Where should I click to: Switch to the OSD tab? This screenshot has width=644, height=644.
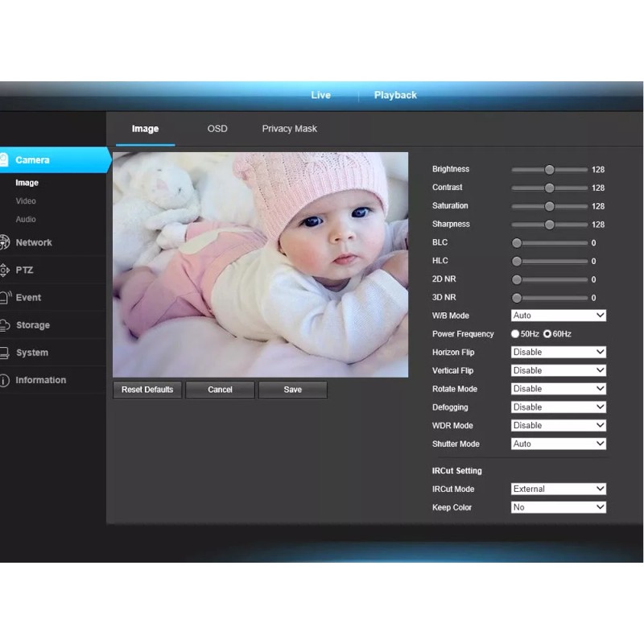click(217, 129)
